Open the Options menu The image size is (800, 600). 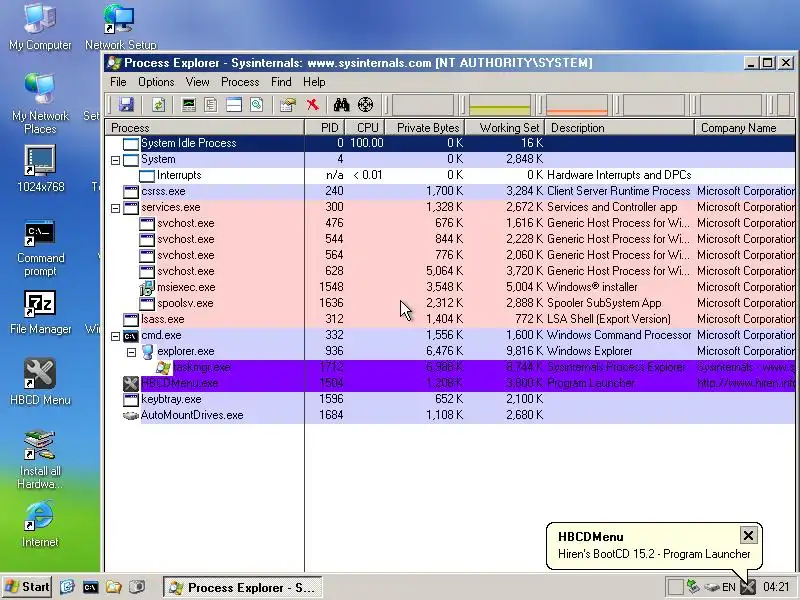click(156, 82)
